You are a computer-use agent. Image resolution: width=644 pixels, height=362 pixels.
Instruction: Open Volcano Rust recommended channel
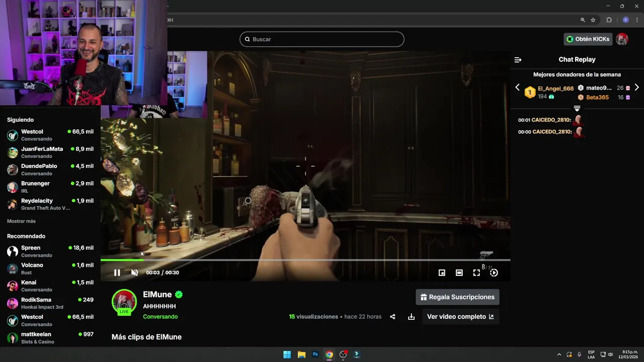pos(50,268)
